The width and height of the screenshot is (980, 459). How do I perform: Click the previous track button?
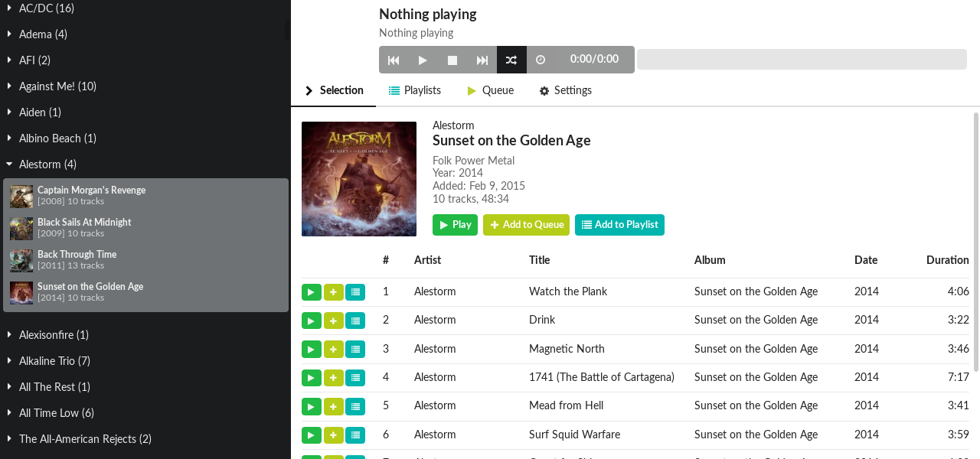click(x=394, y=60)
